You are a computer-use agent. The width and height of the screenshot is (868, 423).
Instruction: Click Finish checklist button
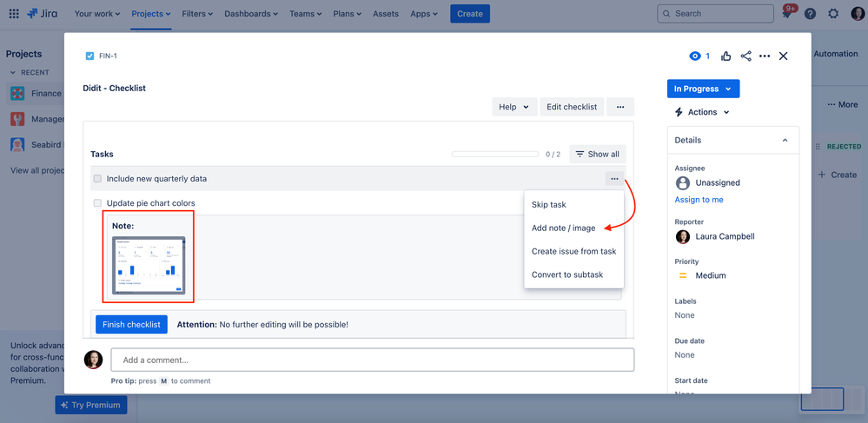point(132,325)
